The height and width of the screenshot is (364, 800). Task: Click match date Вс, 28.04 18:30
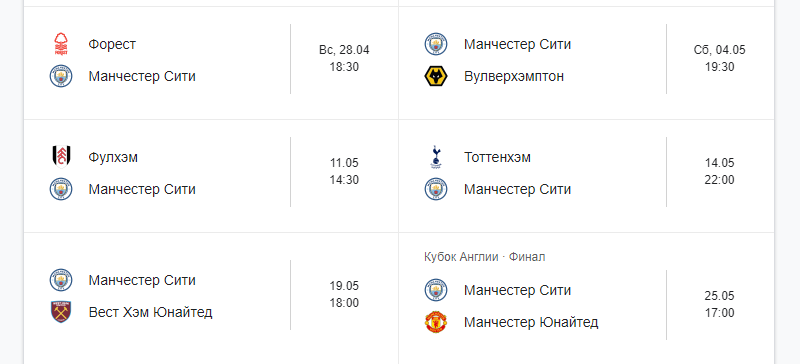344,58
